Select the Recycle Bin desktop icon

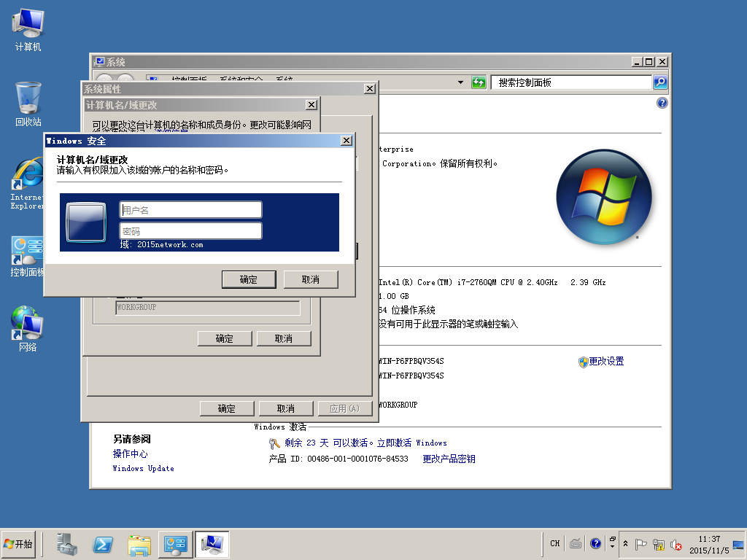coord(28,104)
